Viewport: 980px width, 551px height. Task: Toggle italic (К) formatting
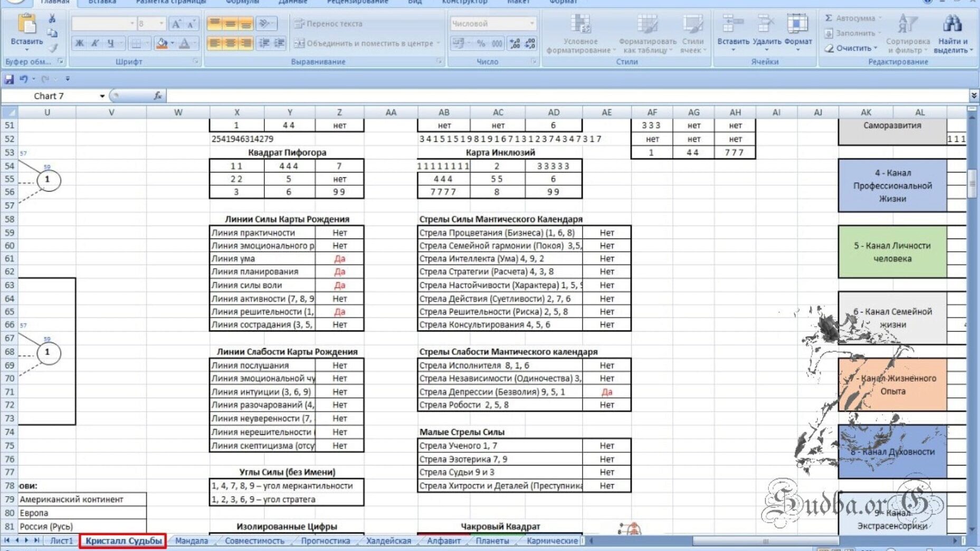click(x=95, y=43)
